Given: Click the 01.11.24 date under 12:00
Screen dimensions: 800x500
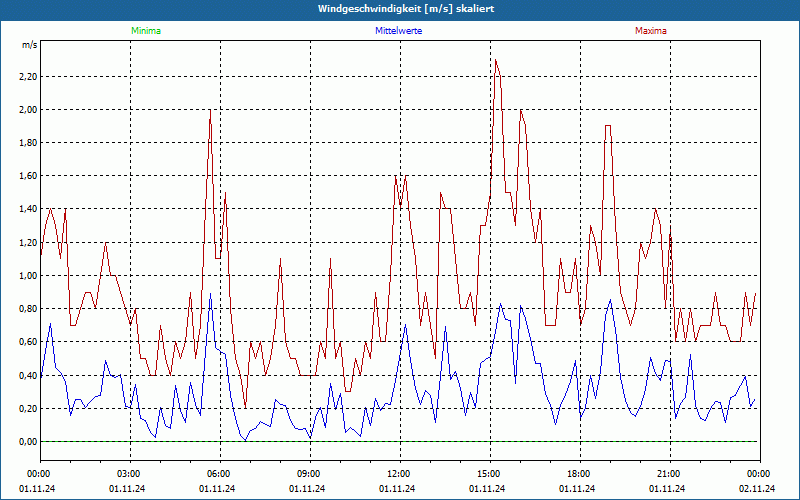Looking at the screenshot, I should [397, 488].
